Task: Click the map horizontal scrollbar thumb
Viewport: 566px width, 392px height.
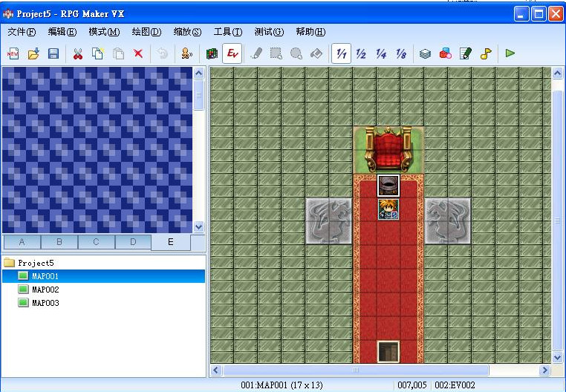Action: click(x=356, y=370)
